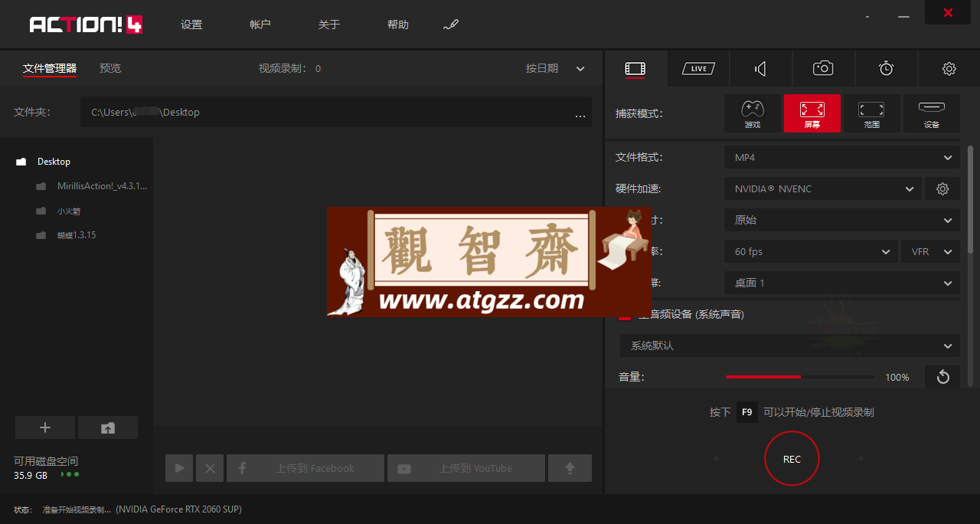Open the sort-by-date dropdown

click(555, 68)
